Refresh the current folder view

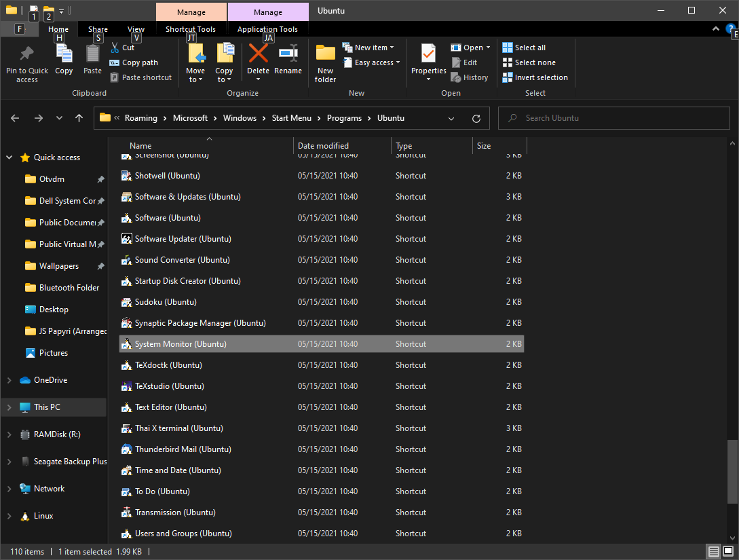pos(476,117)
